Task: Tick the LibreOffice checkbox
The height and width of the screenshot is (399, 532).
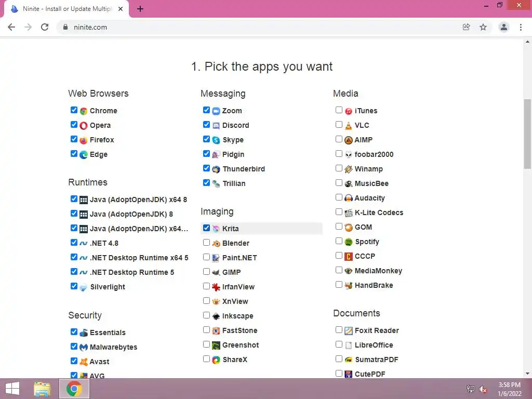Action: point(339,344)
